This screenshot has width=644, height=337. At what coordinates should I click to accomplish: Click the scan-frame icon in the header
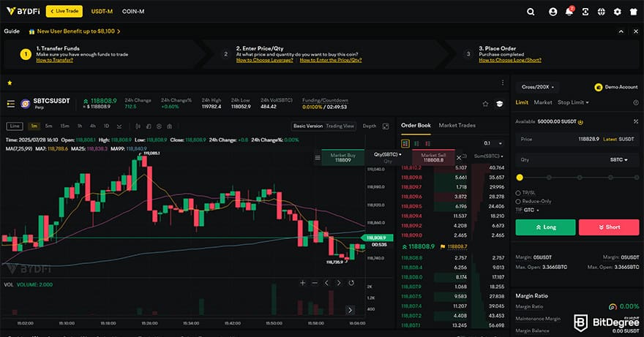tap(585, 12)
